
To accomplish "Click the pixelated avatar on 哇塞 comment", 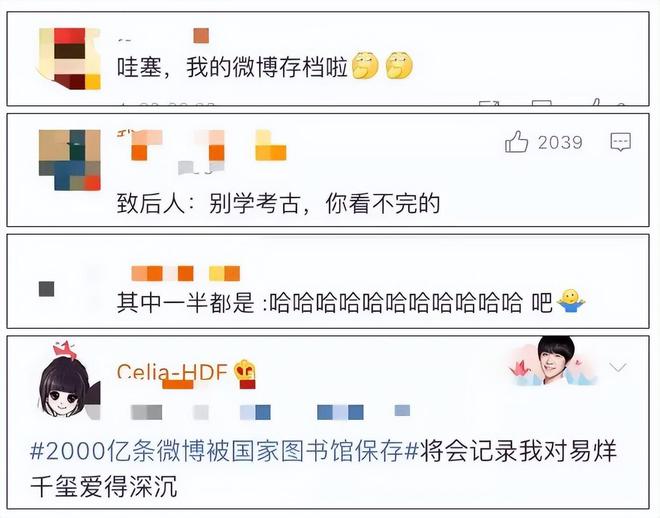I will 69,58.
